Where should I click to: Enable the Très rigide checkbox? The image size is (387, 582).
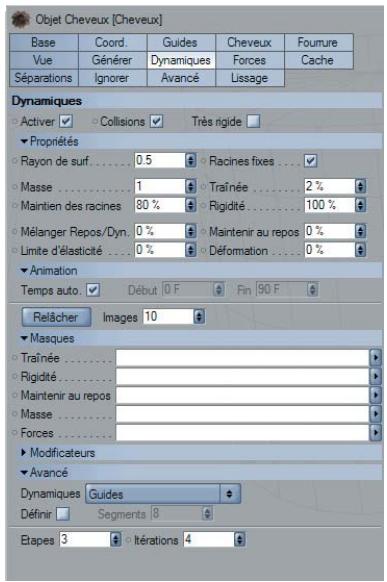(253, 121)
